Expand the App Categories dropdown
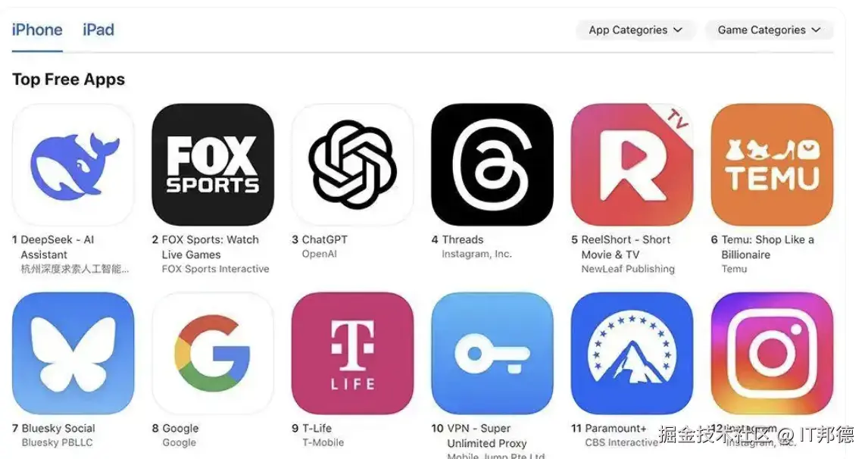Screen dimensions: 868x459 (x=635, y=30)
